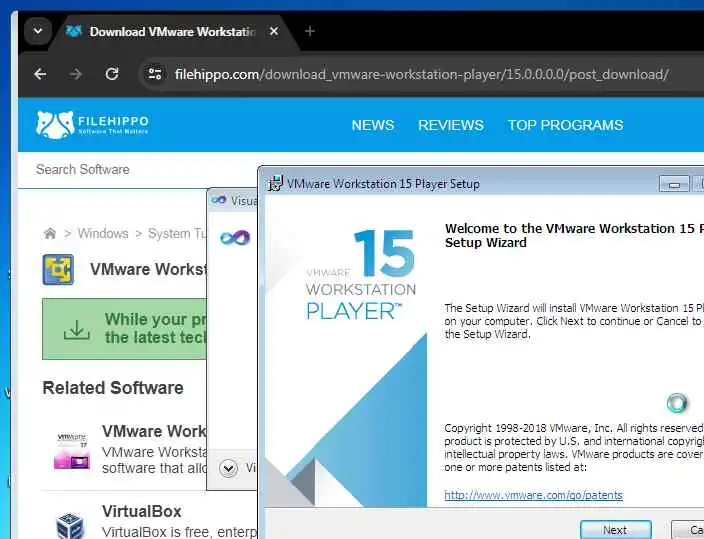
Task: Open VirtualBox related software entry
Action: (x=141, y=512)
